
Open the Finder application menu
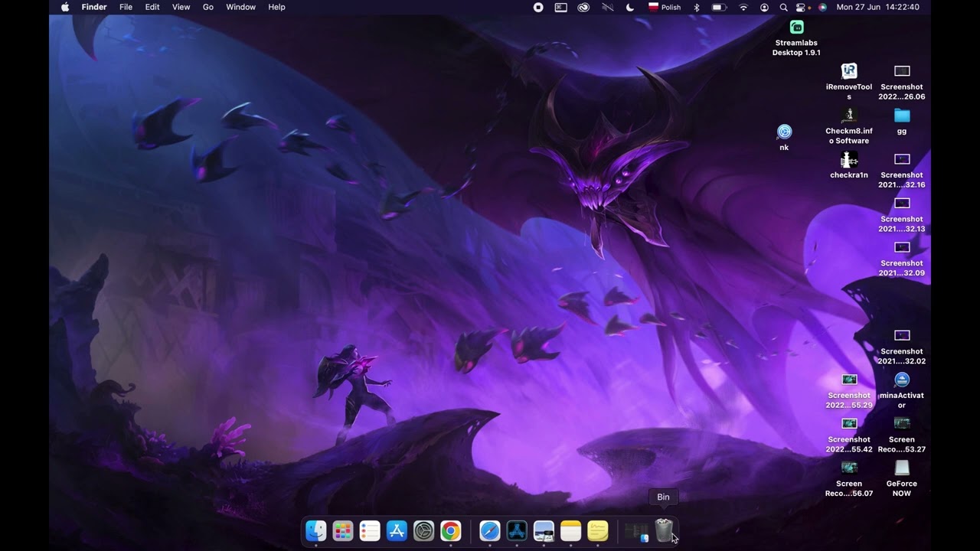tap(94, 7)
